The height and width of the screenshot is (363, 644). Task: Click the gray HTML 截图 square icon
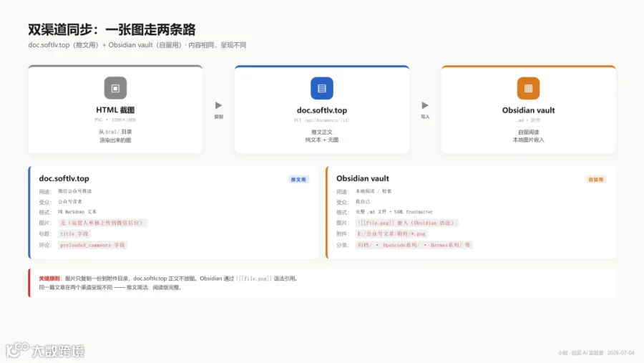pyautogui.click(x=115, y=88)
